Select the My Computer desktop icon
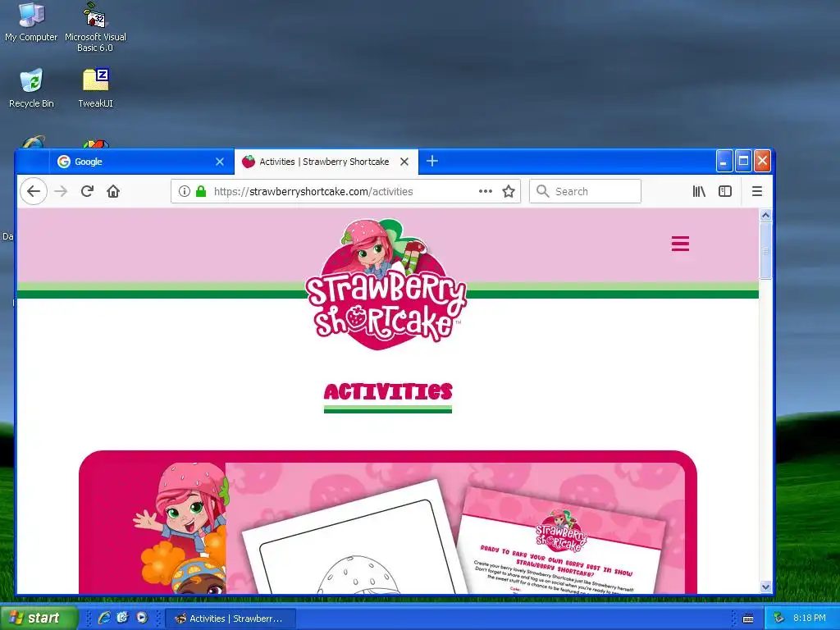The image size is (840, 630). (31, 22)
